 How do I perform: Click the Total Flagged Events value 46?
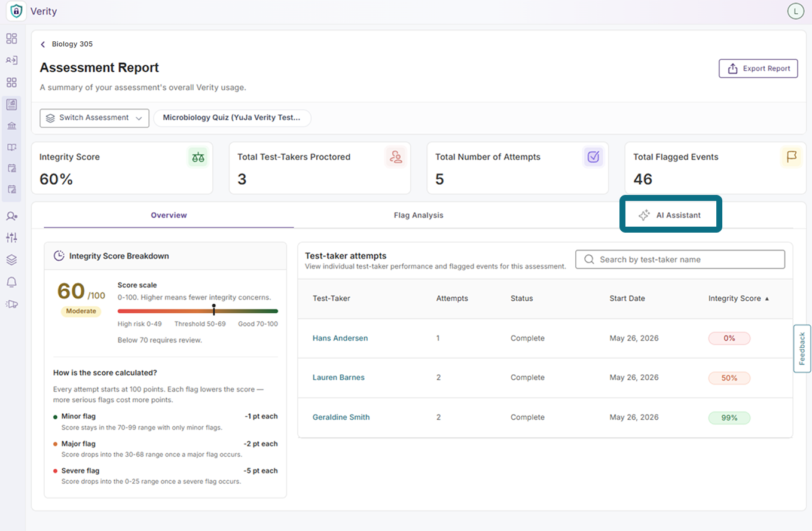[643, 179]
